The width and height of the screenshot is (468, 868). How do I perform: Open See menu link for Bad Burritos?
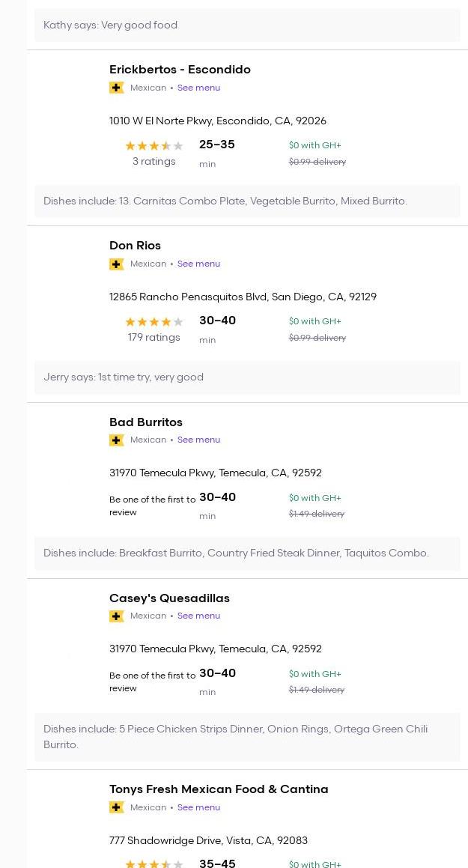198,440
